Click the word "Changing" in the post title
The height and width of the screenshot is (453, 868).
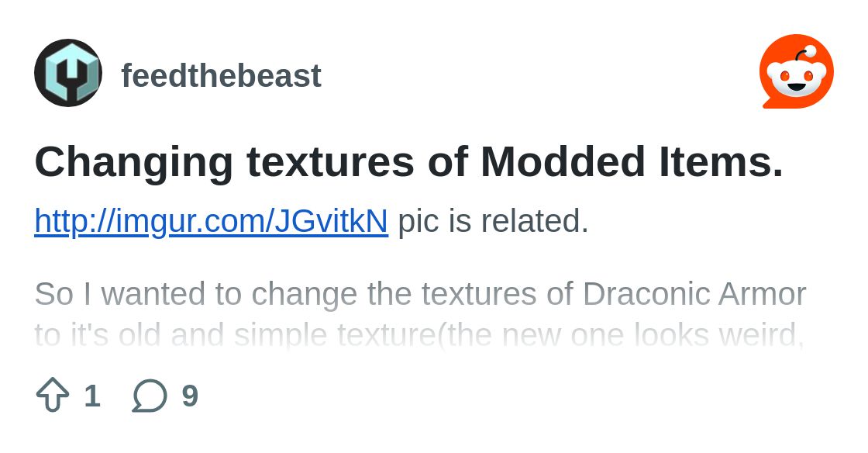134,163
